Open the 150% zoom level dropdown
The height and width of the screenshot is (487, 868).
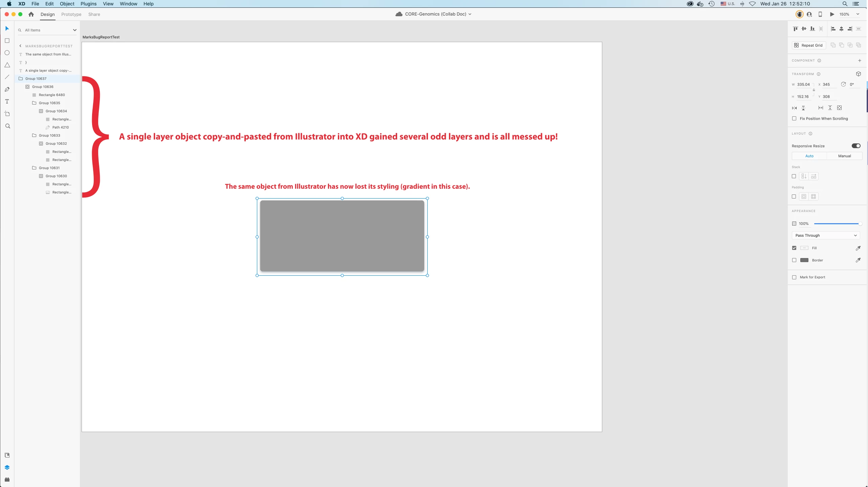click(858, 14)
